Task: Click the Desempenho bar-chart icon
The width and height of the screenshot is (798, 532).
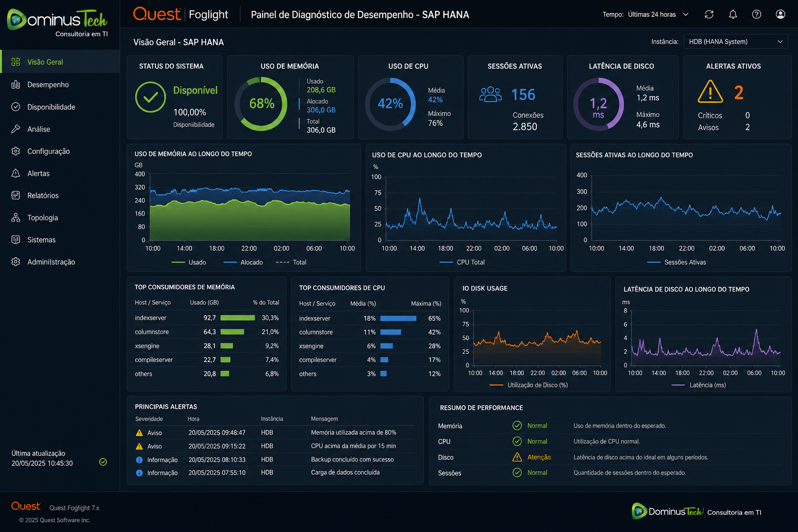Action: (x=16, y=85)
